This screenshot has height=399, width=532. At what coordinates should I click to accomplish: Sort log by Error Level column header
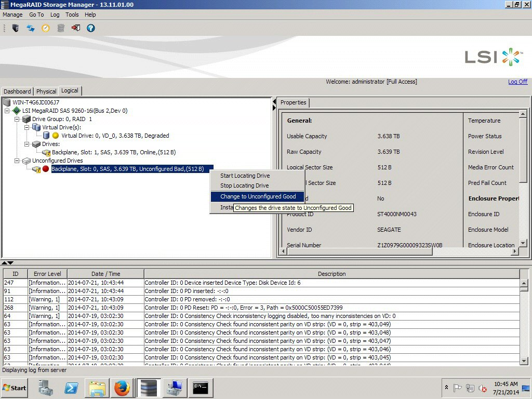click(47, 274)
